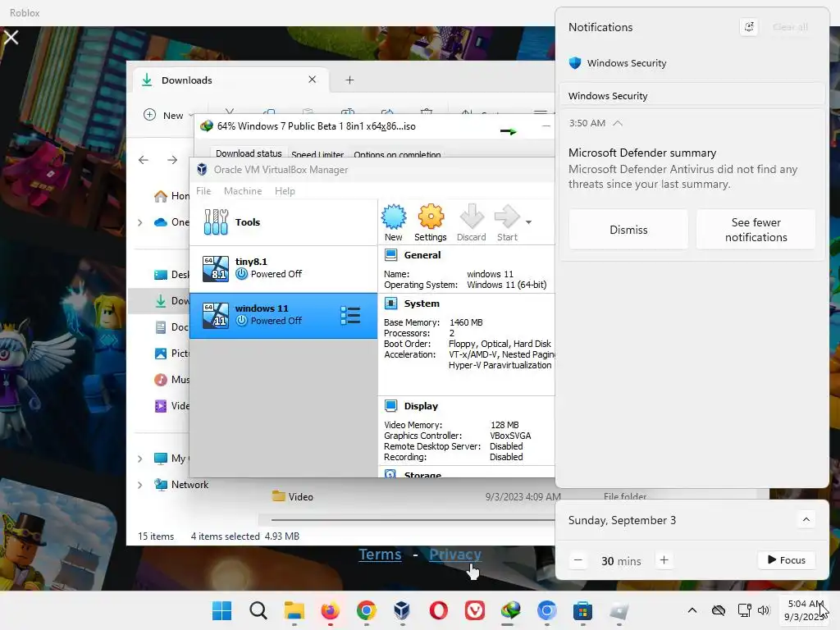
Task: Close the Roblox overlay with X icon
Action: (x=11, y=38)
